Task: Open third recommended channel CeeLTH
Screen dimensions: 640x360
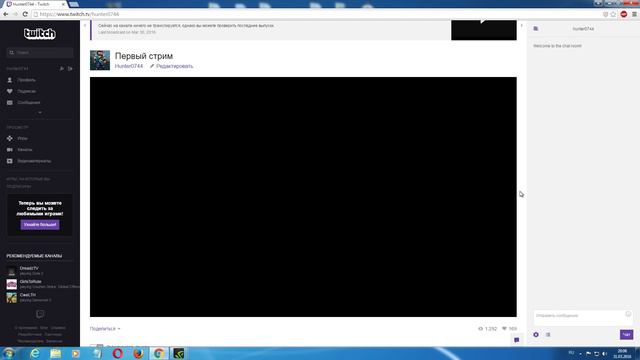Action: point(28,295)
